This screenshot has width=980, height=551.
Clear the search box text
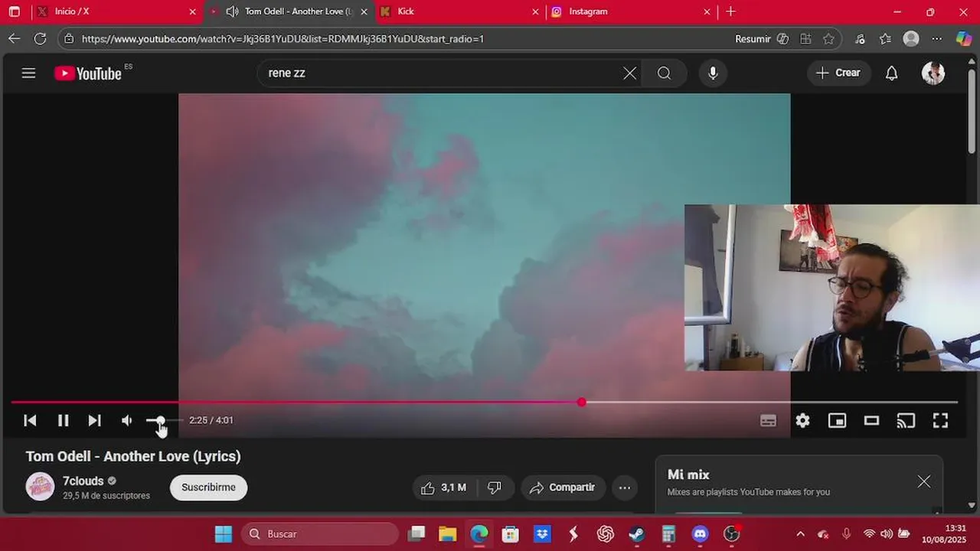pos(629,73)
